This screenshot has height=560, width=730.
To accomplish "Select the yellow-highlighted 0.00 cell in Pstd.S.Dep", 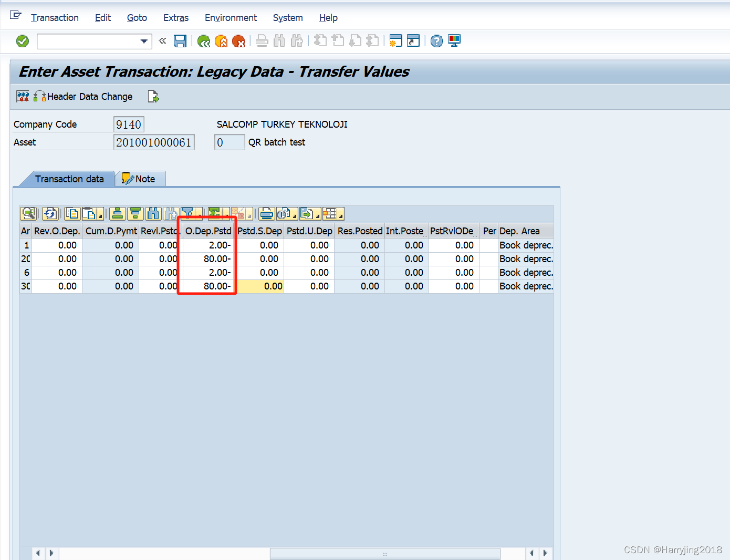I will 260,286.
